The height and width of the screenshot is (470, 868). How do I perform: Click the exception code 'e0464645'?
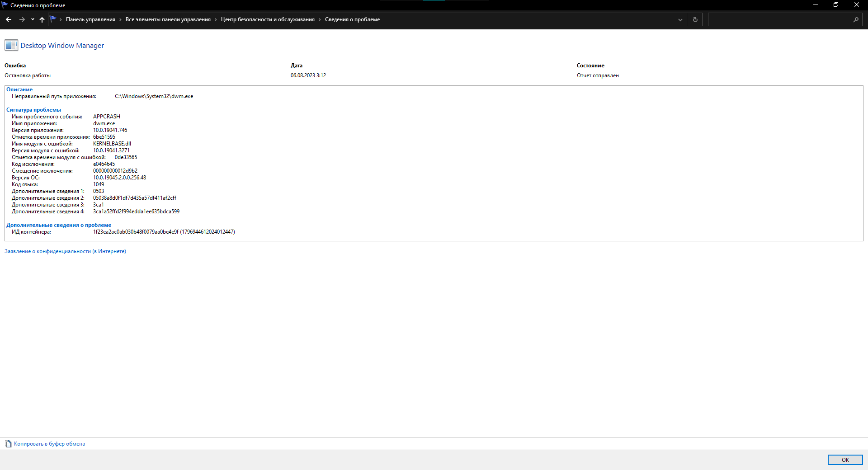(x=104, y=164)
